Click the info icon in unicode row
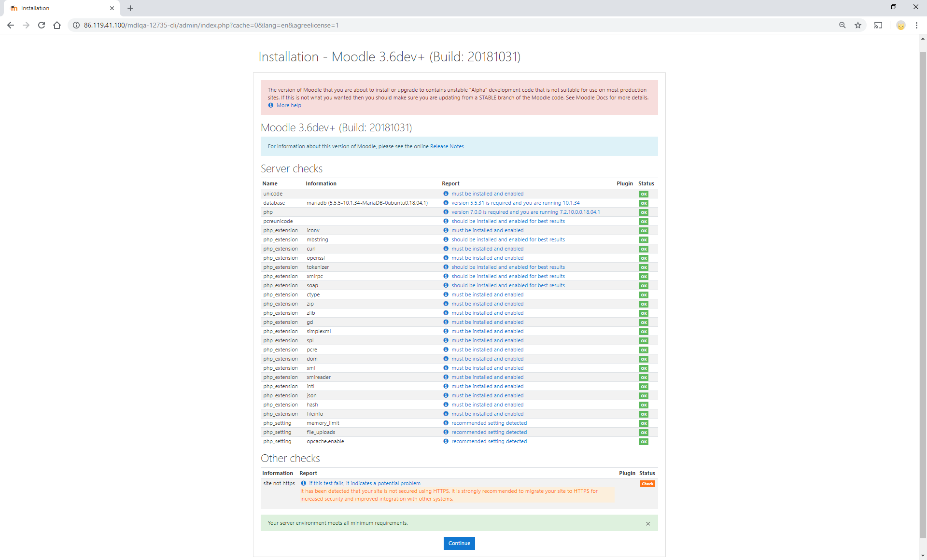927x560 pixels. tap(446, 194)
